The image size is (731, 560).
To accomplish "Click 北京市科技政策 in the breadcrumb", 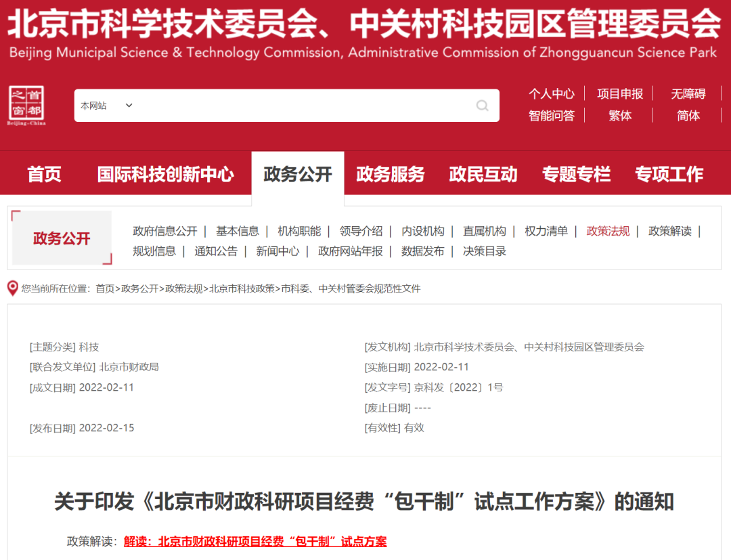I will coord(242,288).
